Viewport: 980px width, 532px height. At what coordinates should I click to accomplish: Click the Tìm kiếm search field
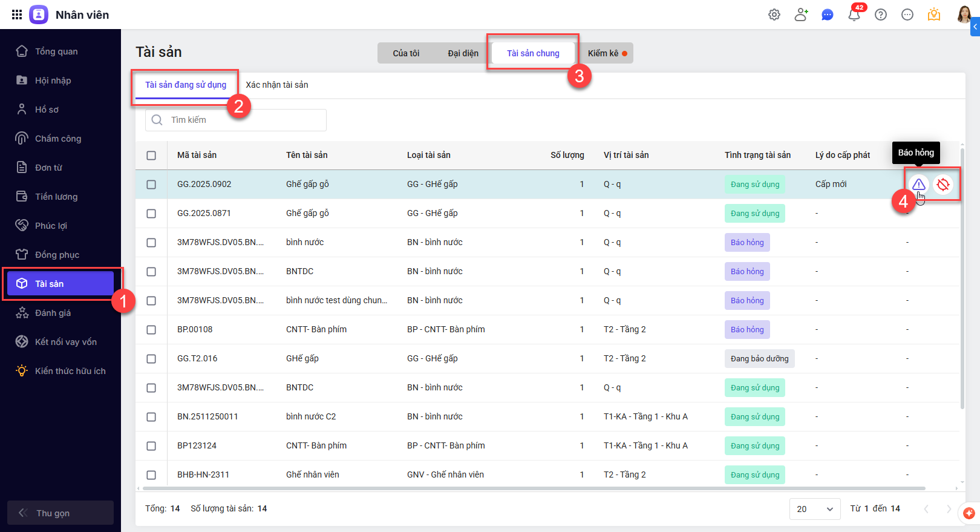[242, 120]
